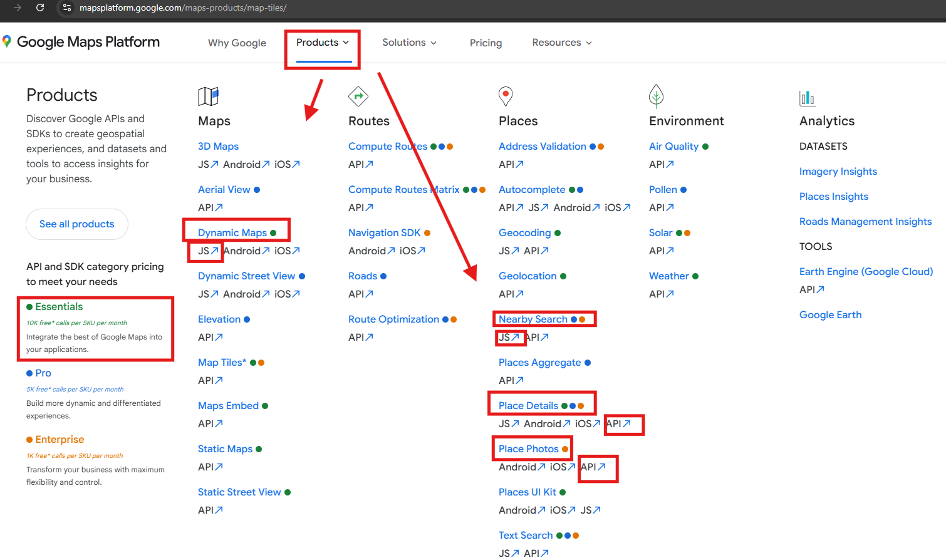This screenshot has width=946, height=560.
Task: Open the Android link under 3D Maps
Action: click(x=246, y=164)
